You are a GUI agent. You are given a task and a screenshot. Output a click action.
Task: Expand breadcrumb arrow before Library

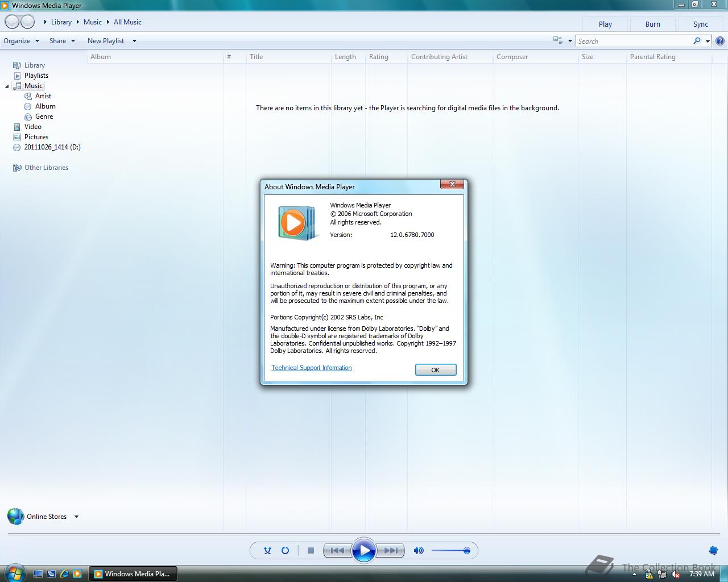[x=45, y=22]
